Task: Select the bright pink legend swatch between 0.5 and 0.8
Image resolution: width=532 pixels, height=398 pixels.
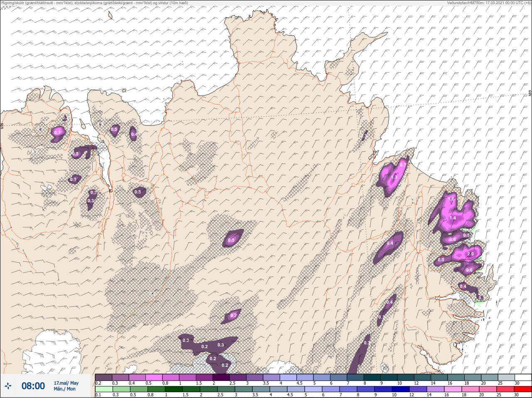Action: tap(154, 377)
